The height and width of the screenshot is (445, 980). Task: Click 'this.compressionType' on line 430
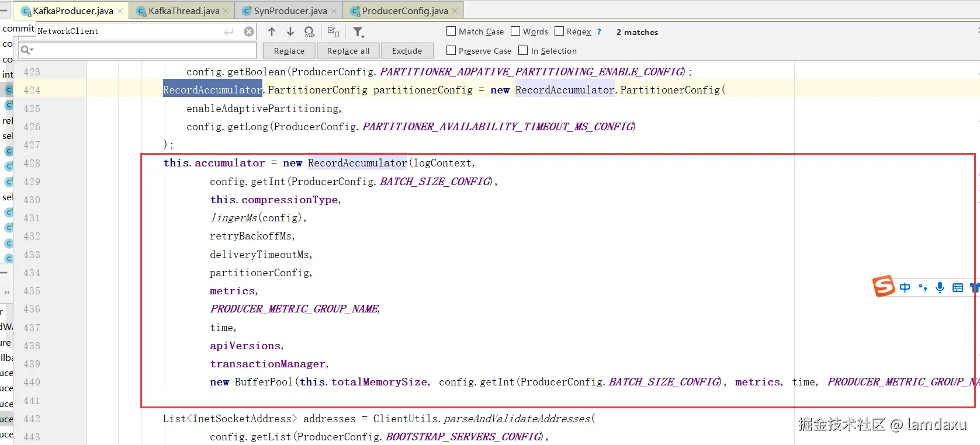[x=274, y=200]
